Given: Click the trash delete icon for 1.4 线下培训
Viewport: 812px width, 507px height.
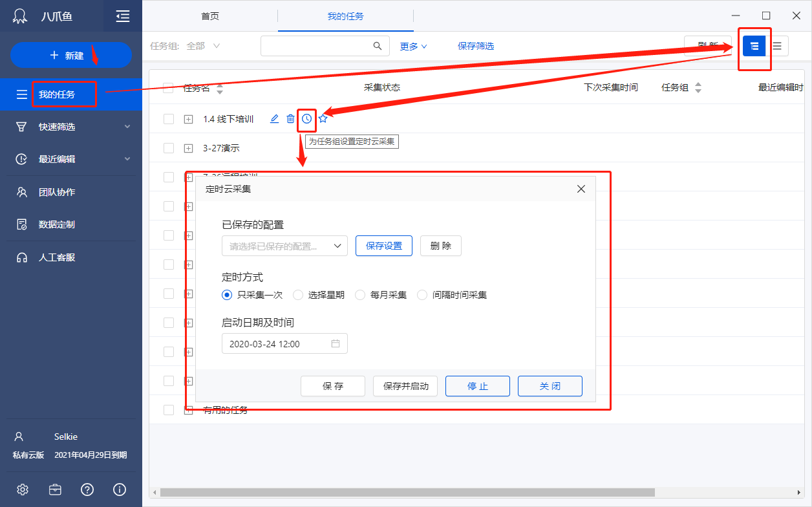Looking at the screenshot, I should (290, 119).
